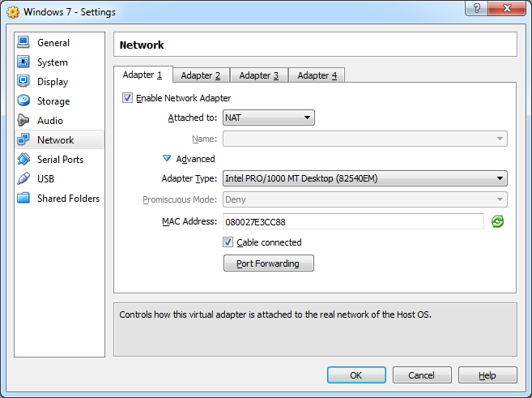Open the Attached to NAT dropdown

click(268, 118)
